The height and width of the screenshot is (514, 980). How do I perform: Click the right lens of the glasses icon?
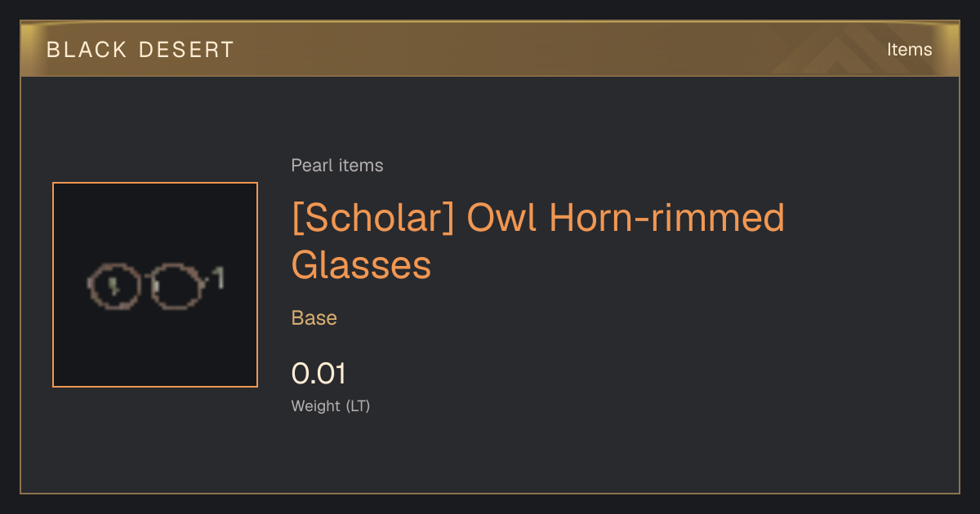(x=176, y=286)
